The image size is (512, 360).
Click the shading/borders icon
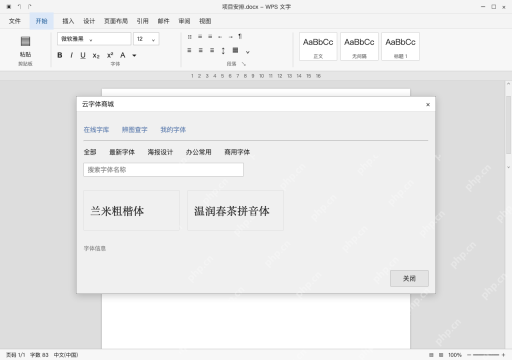(235, 50)
